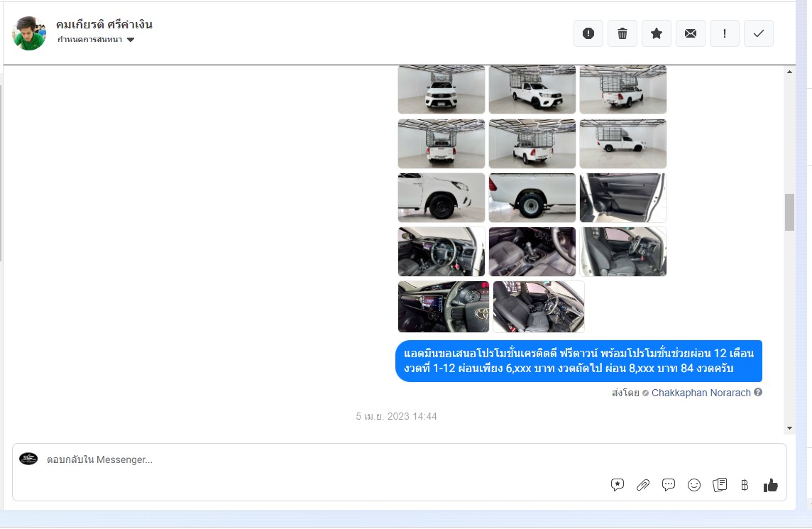Open side profile truck photo
Screen dimensions: 812x529
pos(623,143)
